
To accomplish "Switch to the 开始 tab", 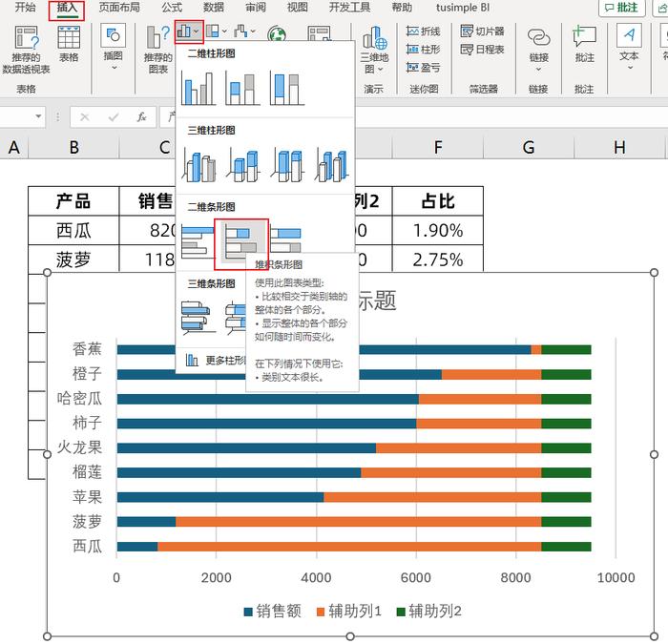I will tap(25, 8).
